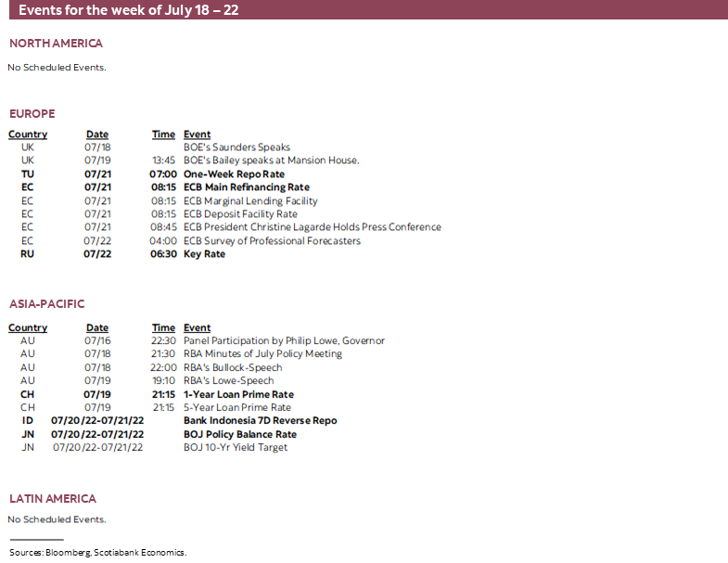Select the 1-Year Loan Prime Rate event
Viewport: 728px width, 563px height.
pyautogui.click(x=239, y=394)
